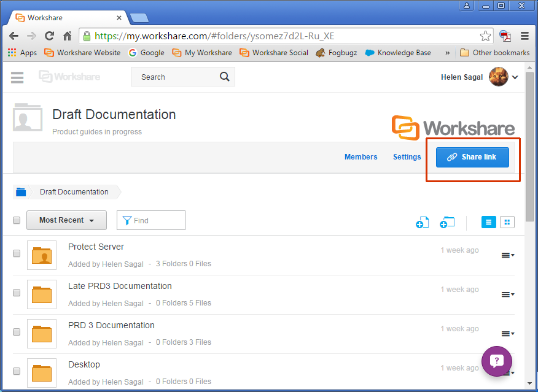Check the PRD 3 Documentation checkbox
538x392 pixels.
17,332
